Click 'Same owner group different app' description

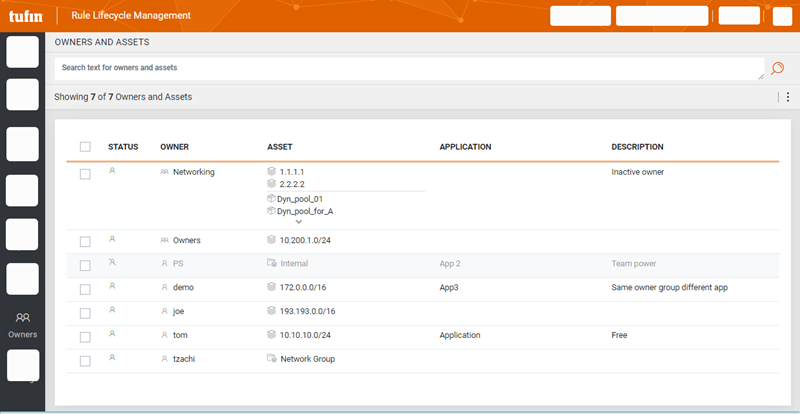pos(669,288)
